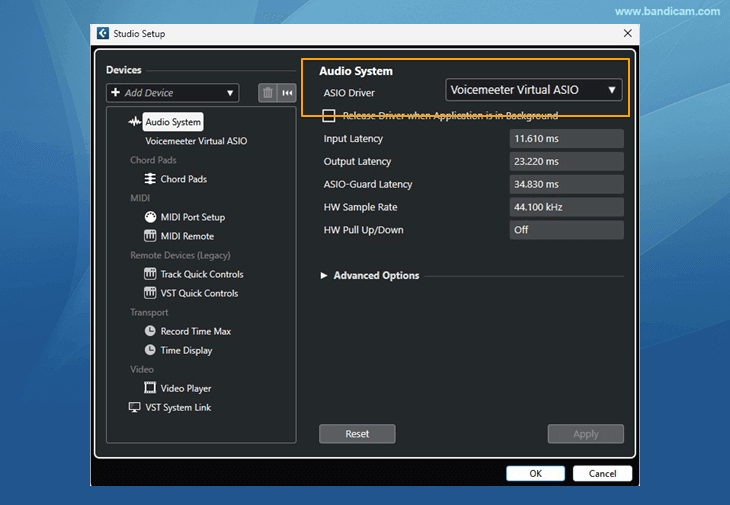The width and height of the screenshot is (730, 505).
Task: Open the Add Device dropdown
Action: pyautogui.click(x=173, y=93)
